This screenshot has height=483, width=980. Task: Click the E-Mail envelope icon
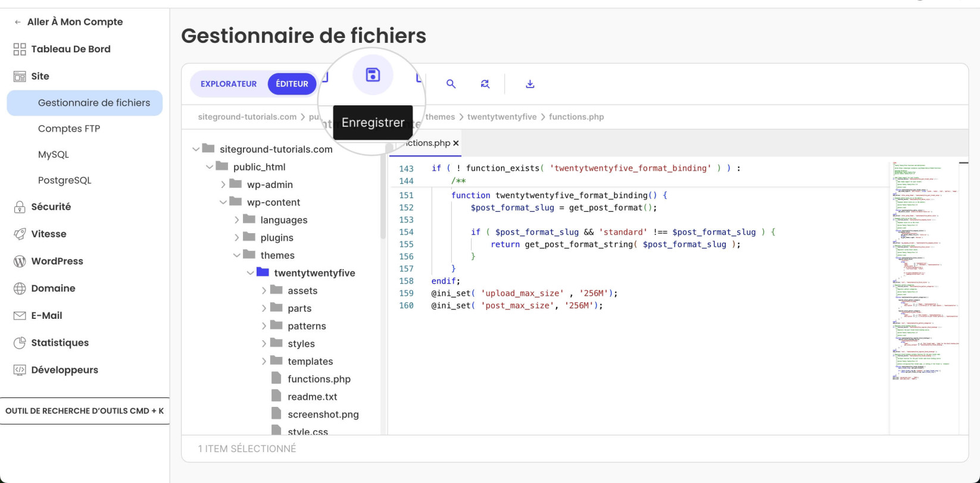tap(20, 315)
